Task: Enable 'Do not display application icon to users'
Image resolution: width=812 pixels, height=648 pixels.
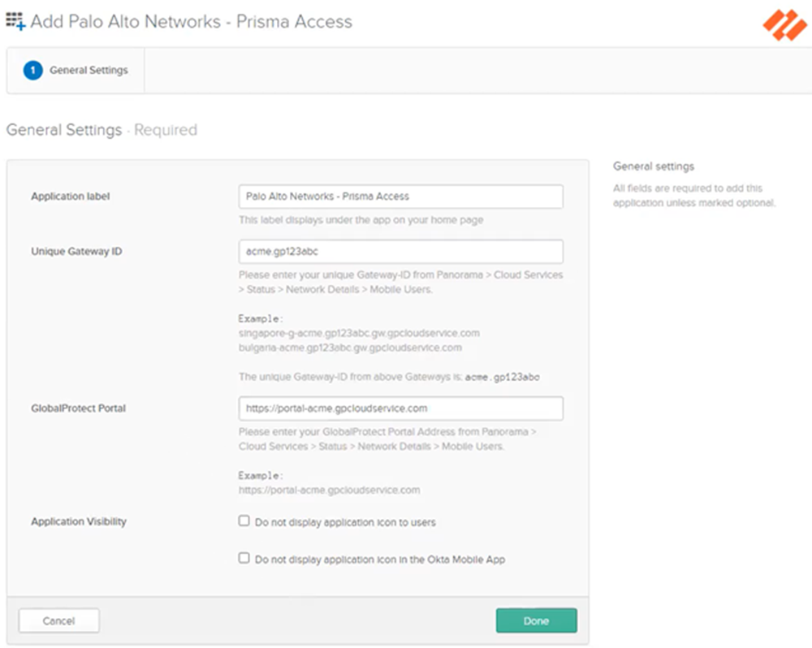Action: 244,521
